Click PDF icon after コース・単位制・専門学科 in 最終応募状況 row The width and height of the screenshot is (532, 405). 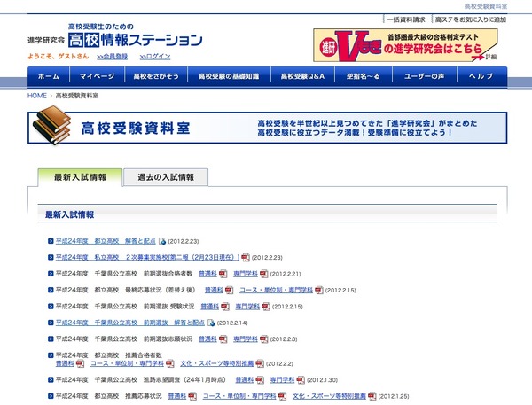pos(318,290)
